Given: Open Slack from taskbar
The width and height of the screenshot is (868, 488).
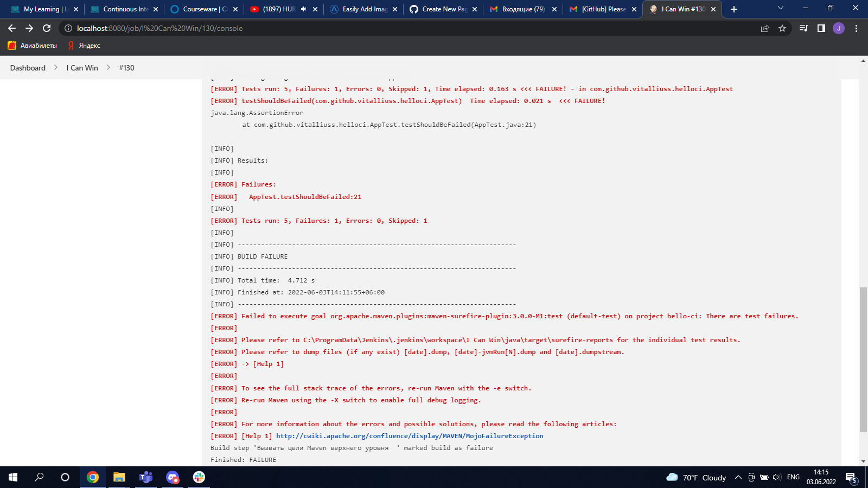Looking at the screenshot, I should [199, 477].
